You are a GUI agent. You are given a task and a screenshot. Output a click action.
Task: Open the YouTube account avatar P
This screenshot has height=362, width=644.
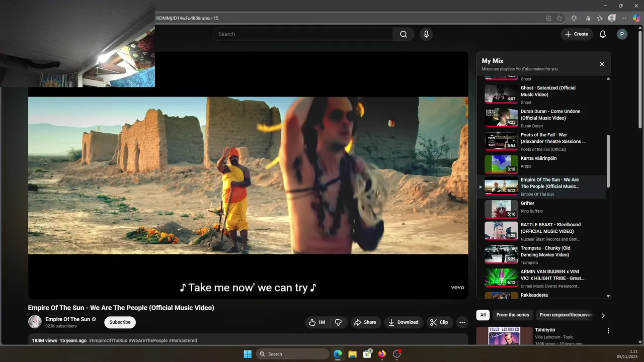[622, 34]
